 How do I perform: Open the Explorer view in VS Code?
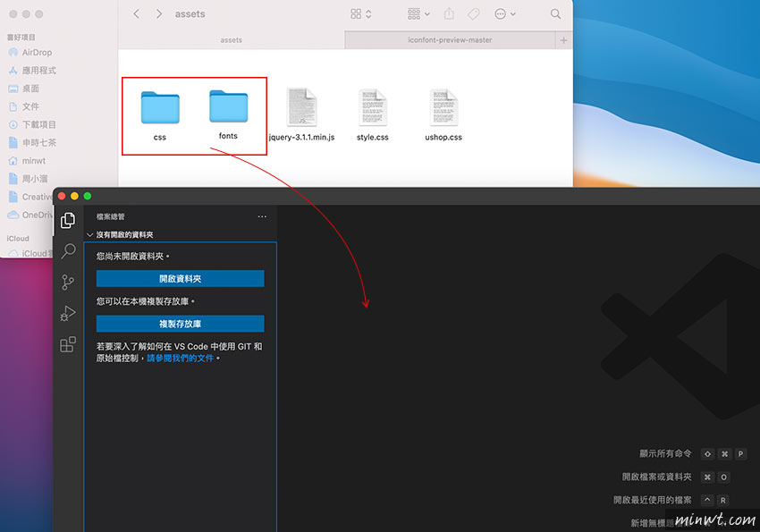point(68,221)
